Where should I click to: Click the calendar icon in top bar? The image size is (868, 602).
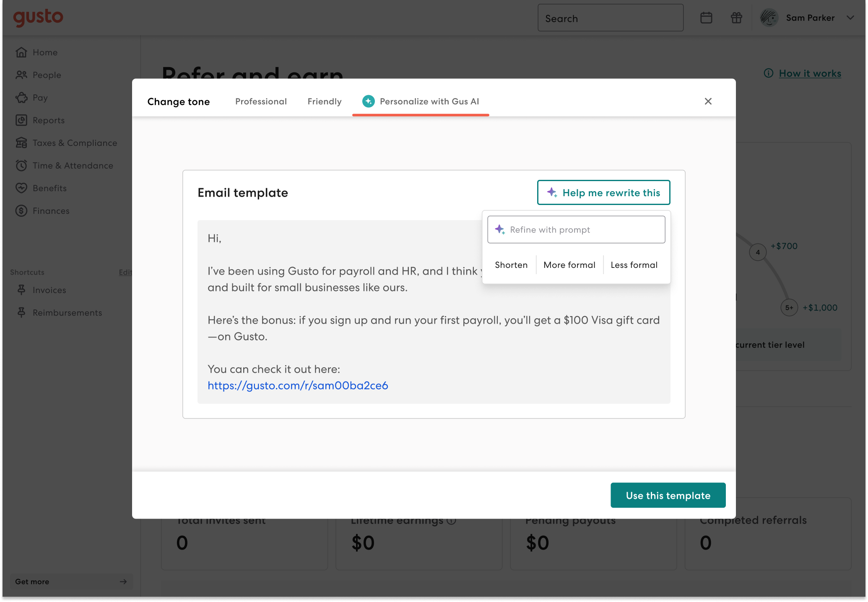pos(706,18)
